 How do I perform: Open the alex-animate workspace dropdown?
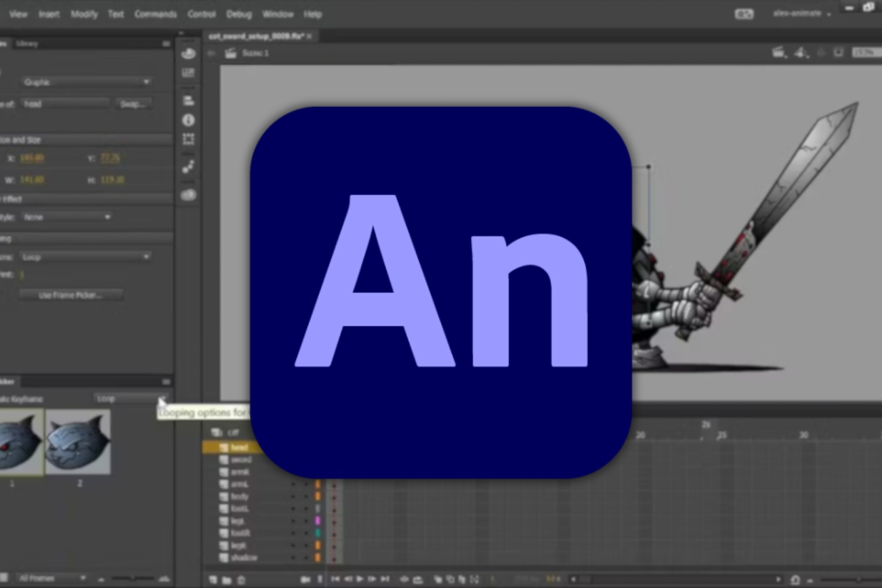pos(802,14)
